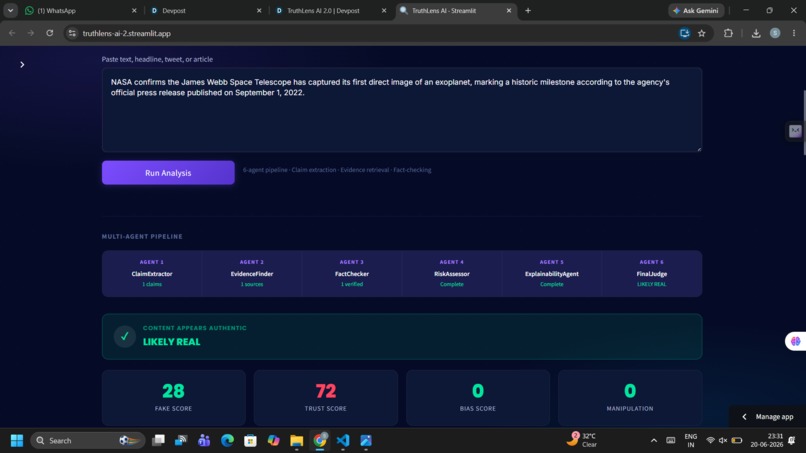Open File Explorer from taskbar
806x453 pixels.
pyautogui.click(x=297, y=440)
